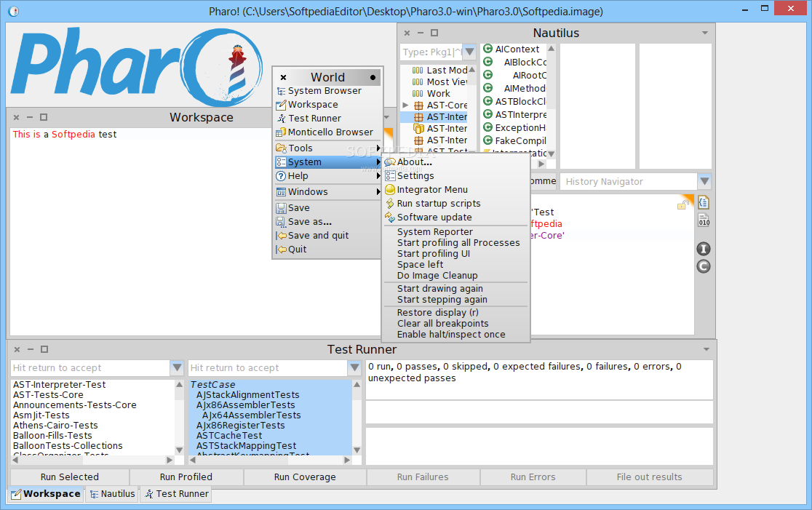Close the World menu with the x
The width and height of the screenshot is (812, 510).
coord(283,78)
